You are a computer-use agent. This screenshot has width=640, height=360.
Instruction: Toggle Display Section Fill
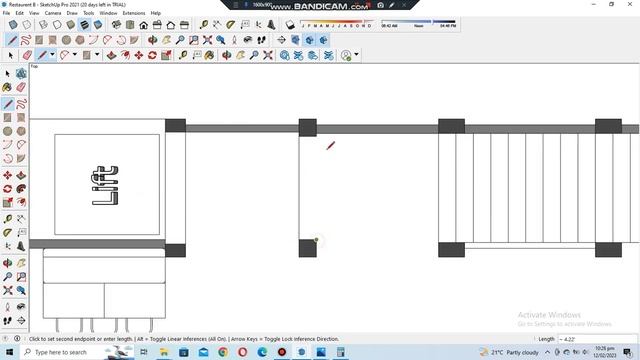point(323,40)
